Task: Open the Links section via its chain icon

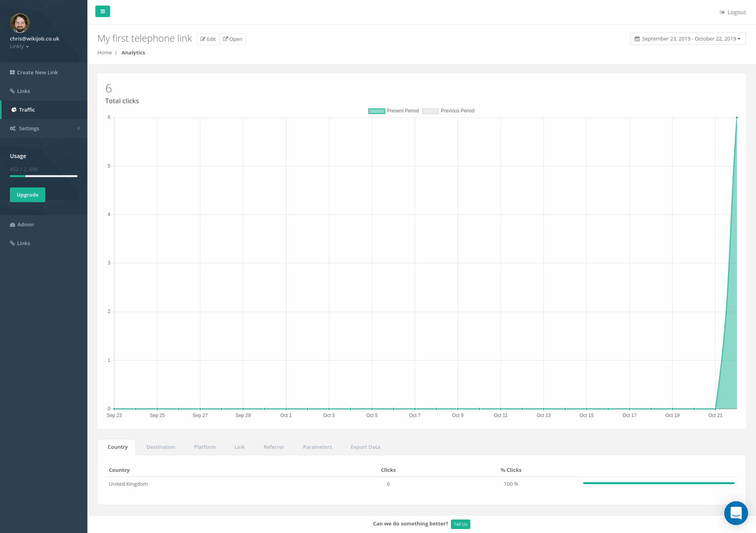Action: 12,91
